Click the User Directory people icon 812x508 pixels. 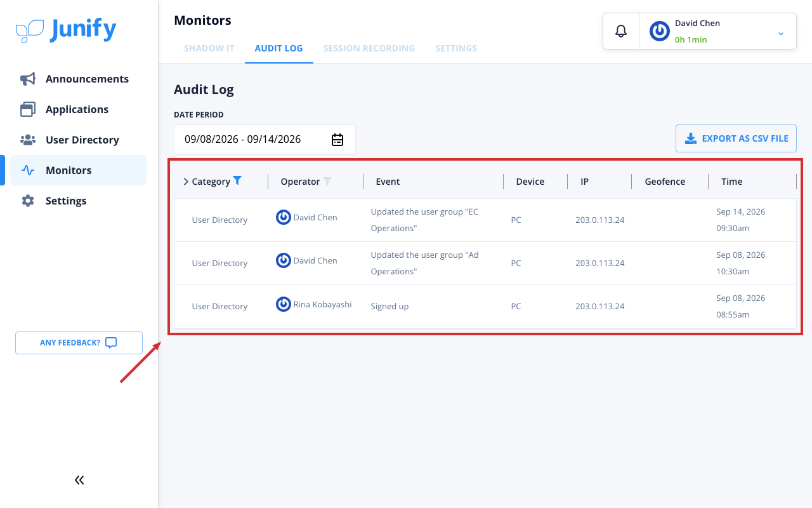click(x=28, y=140)
